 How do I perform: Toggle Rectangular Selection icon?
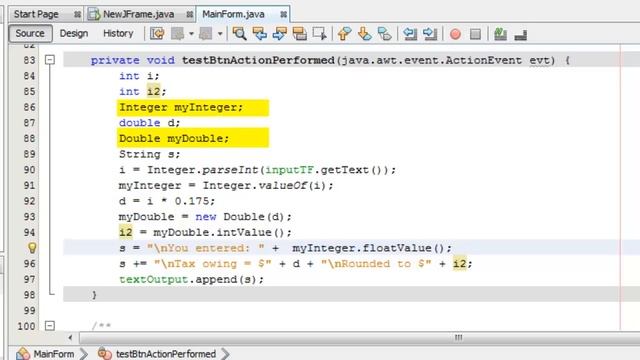click(320, 34)
